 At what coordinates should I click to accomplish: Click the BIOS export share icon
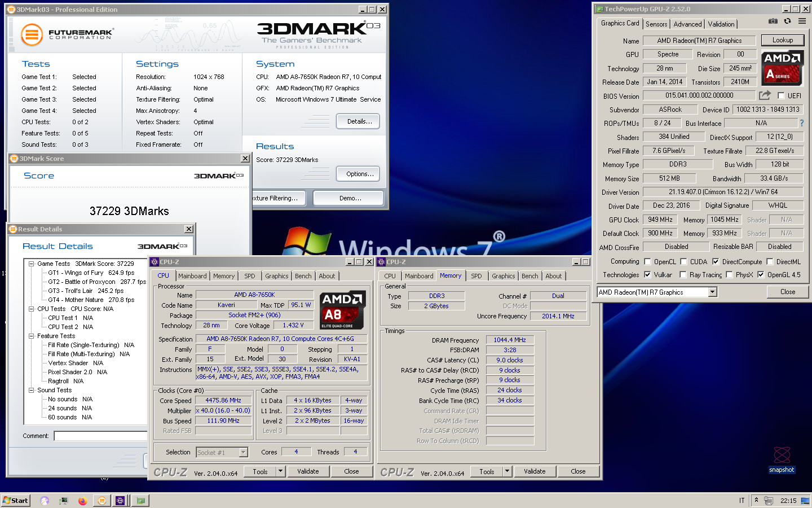click(x=765, y=95)
